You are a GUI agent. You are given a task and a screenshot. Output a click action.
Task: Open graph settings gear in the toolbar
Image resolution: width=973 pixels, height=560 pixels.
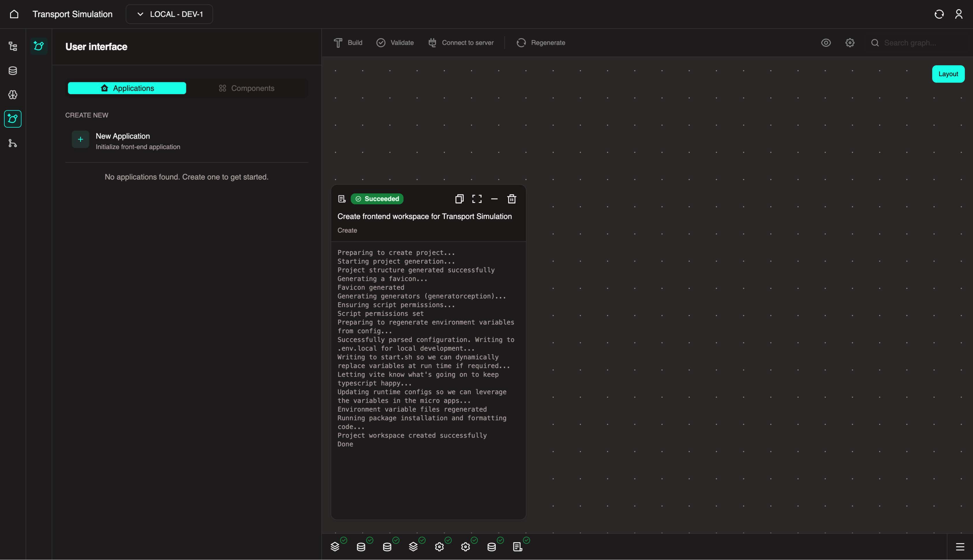850,43
